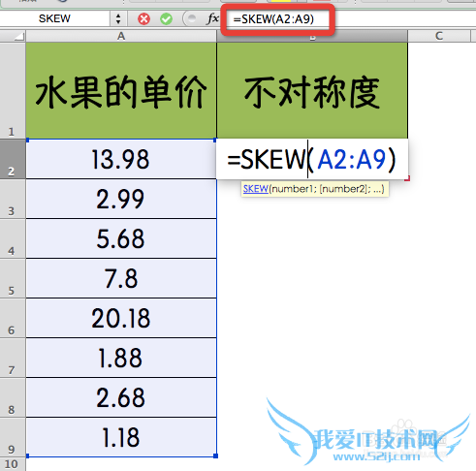
Task: Click cell containing 2.99
Action: pyautogui.click(x=121, y=199)
